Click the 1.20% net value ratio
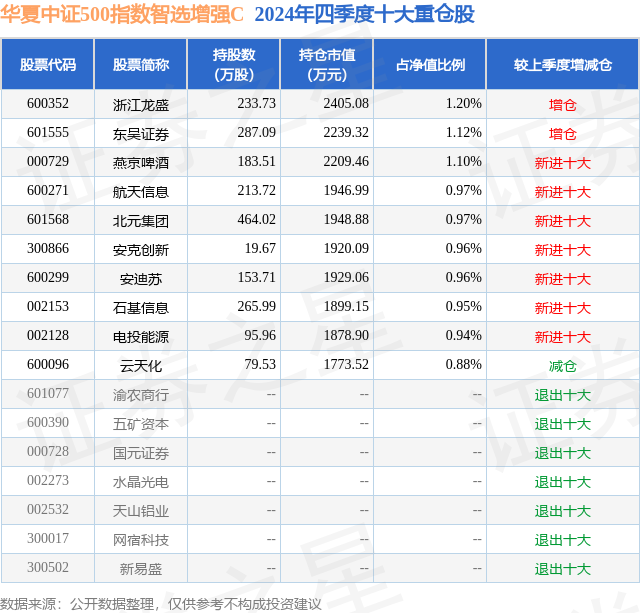This screenshot has height=613, width=640. click(464, 104)
